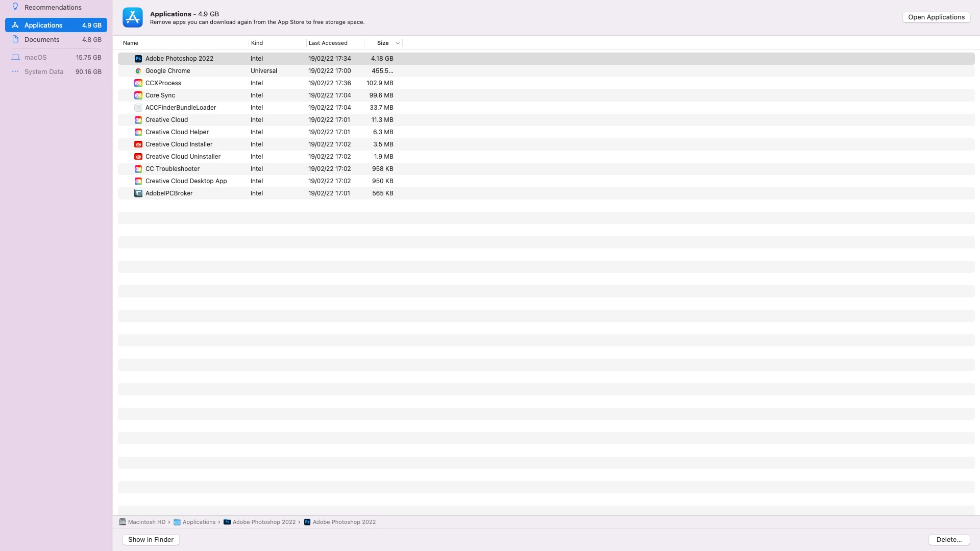Open Documents category in sidebar

[42, 40]
